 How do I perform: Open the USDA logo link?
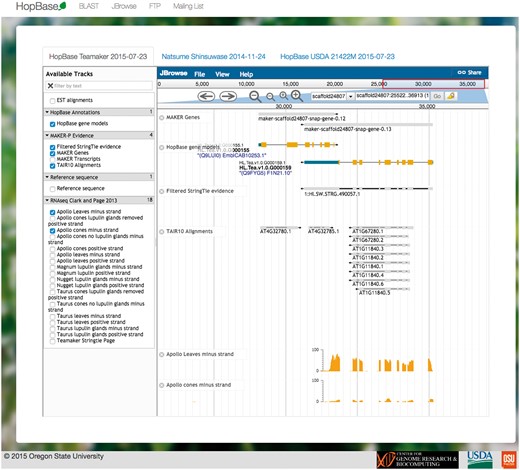[480, 459]
